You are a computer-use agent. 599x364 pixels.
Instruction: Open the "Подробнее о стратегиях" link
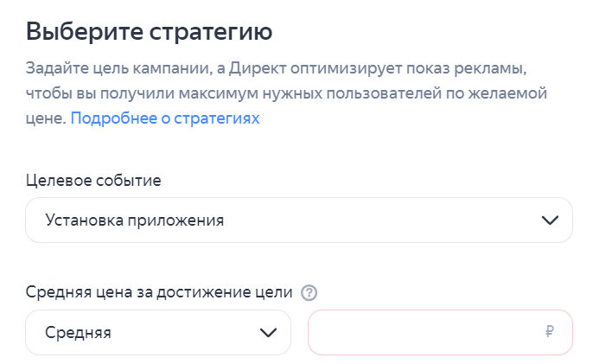click(164, 118)
